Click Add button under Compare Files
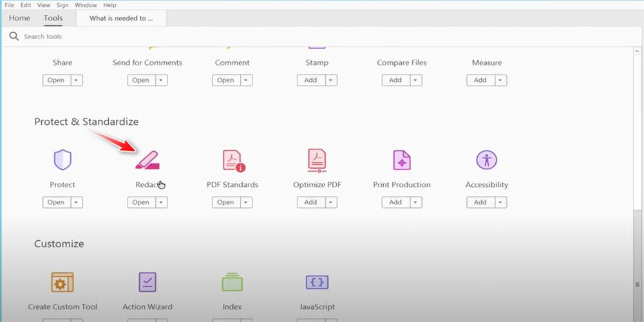This screenshot has width=644, height=322. (396, 80)
